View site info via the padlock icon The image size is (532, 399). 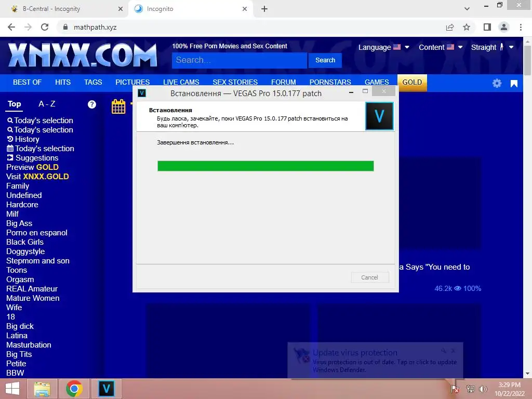click(65, 27)
